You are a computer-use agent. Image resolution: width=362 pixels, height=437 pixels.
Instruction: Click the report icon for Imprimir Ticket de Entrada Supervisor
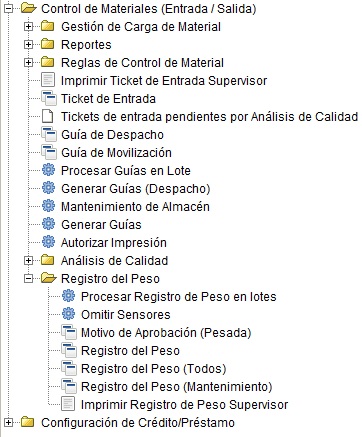pos(48,80)
